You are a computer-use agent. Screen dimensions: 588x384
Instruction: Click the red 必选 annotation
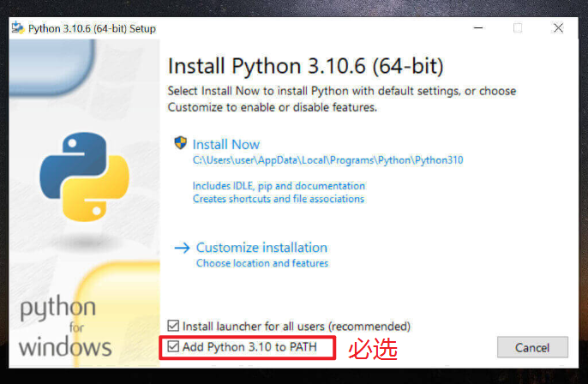point(371,348)
